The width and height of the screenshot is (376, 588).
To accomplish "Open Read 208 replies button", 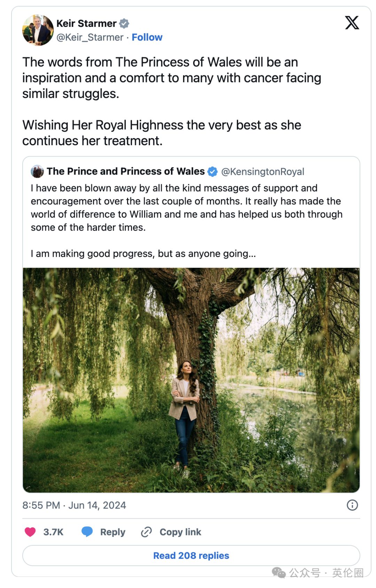I will 191,555.
